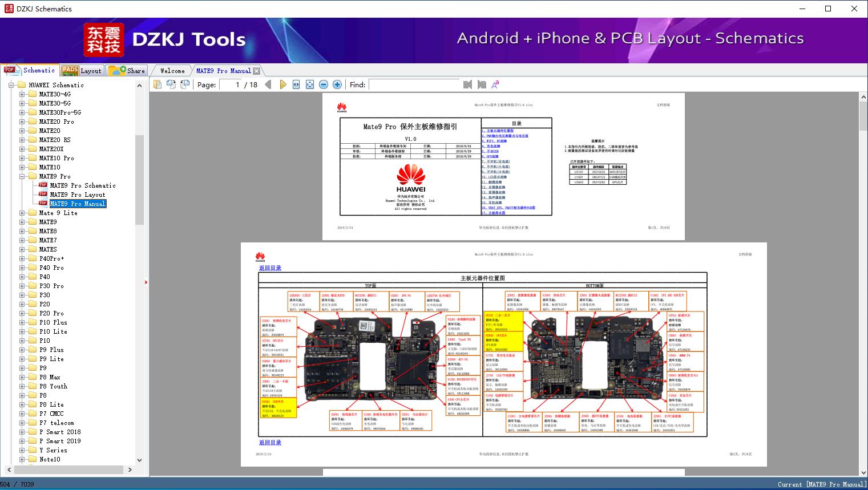Expand the P30 Pro folder
868x490 pixels.
tap(22, 286)
